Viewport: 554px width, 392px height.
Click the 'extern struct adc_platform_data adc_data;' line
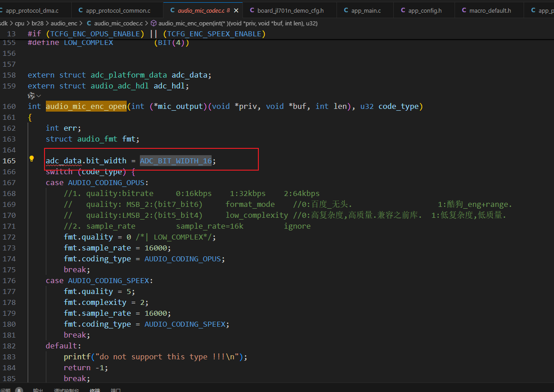coord(120,75)
